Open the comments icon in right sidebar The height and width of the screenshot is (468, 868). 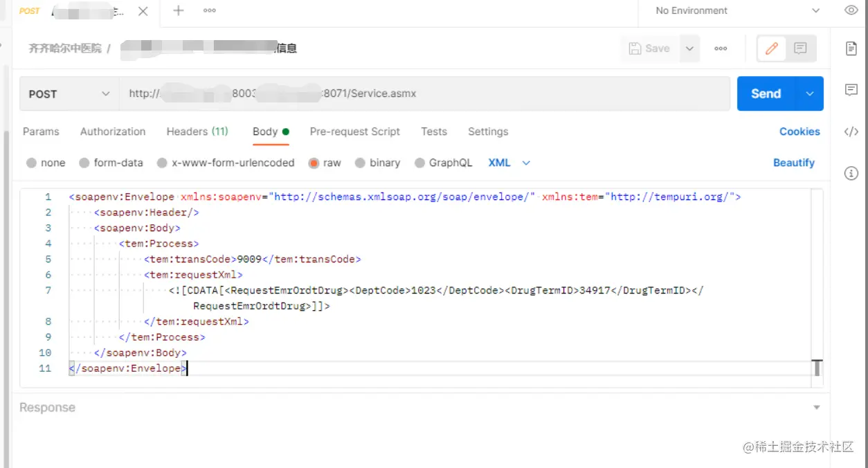click(851, 90)
